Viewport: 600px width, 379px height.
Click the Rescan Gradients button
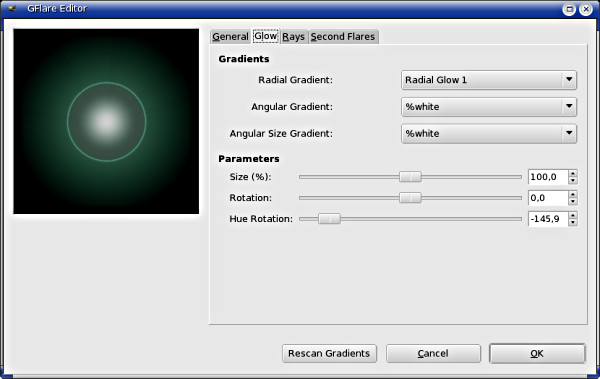[x=329, y=353]
